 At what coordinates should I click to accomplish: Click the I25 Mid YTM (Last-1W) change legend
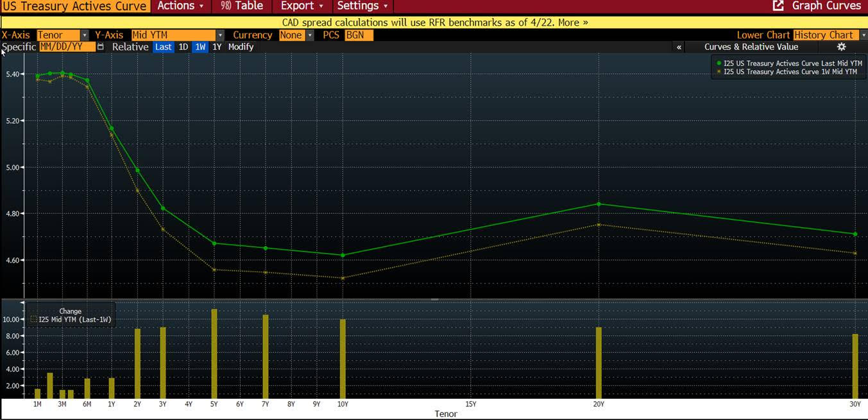(71, 319)
